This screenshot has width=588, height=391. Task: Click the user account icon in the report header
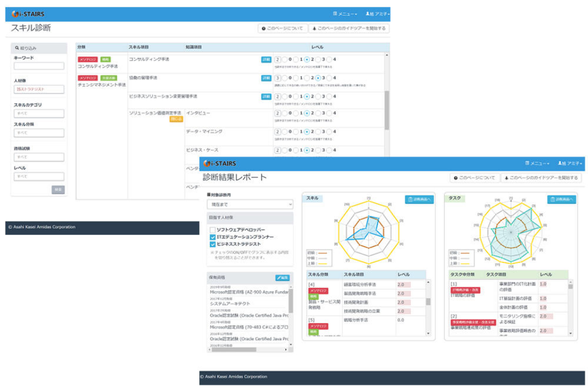[x=560, y=164]
